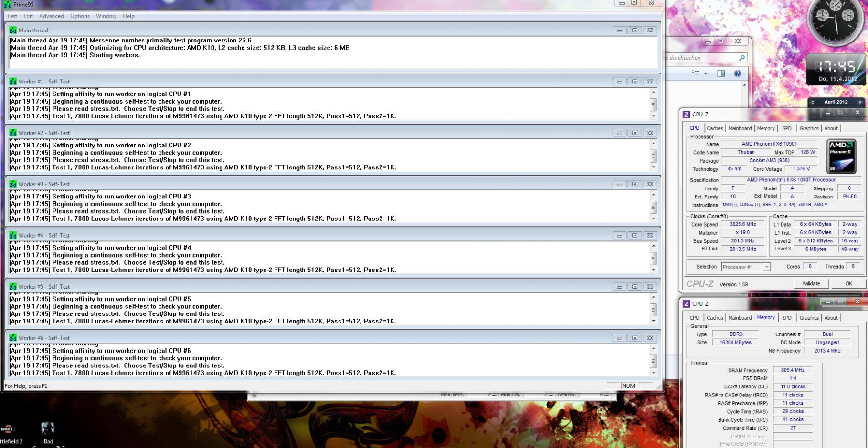
Task: Click the Core Speed value 3825.6 MHz
Action: tap(743, 224)
